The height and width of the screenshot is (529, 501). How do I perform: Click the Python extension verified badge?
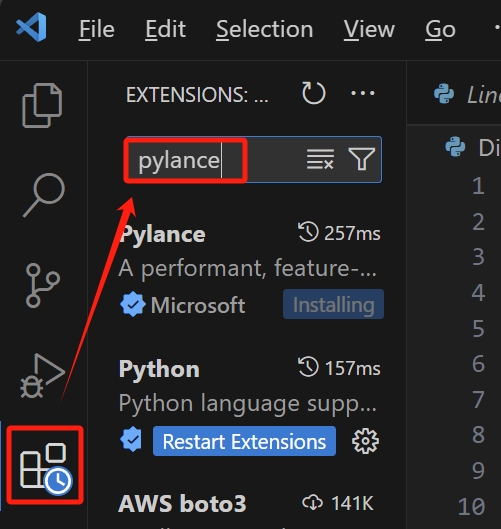(131, 440)
